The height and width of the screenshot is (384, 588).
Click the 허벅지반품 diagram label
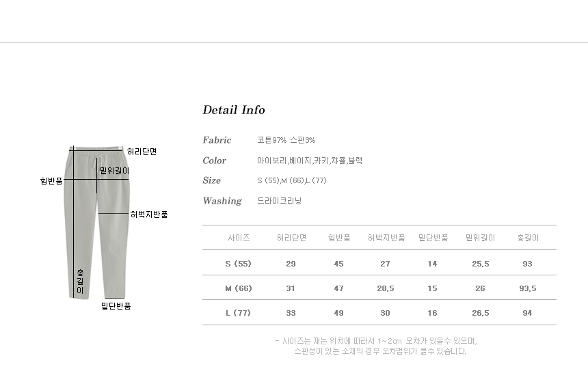pyautogui.click(x=149, y=215)
